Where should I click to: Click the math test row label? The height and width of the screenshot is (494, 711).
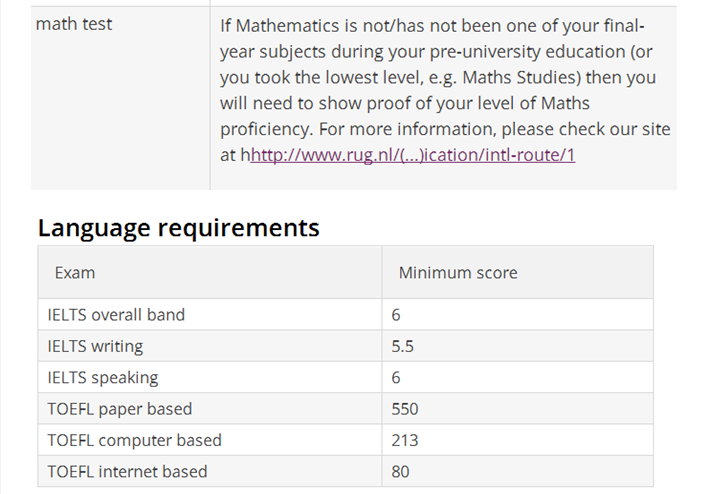pos(74,24)
